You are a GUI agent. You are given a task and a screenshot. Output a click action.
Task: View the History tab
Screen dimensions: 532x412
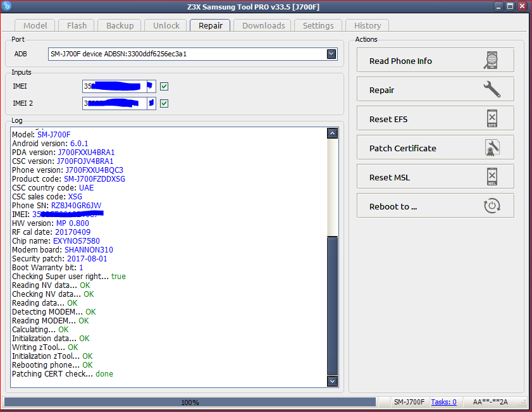point(367,25)
